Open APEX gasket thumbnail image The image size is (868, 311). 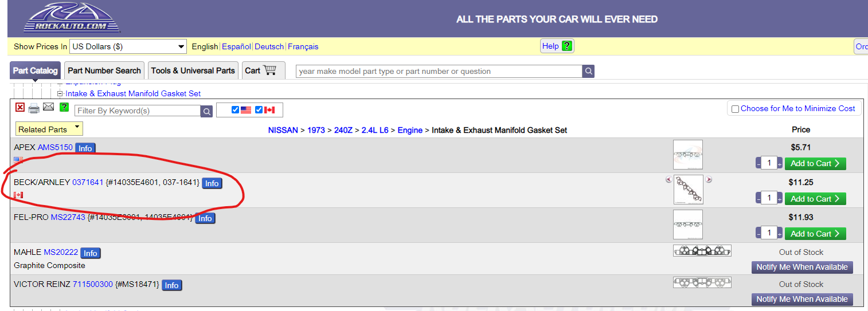click(x=688, y=155)
